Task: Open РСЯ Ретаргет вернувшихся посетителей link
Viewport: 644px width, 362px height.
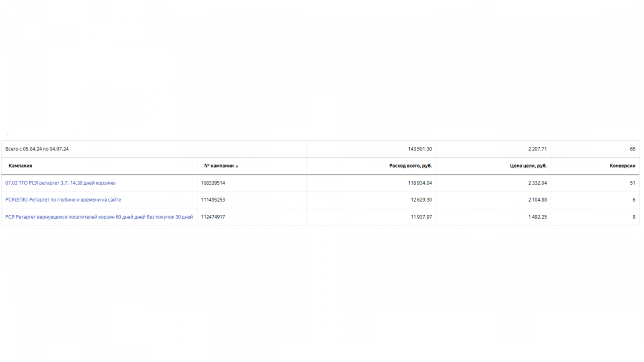Action: [x=99, y=217]
